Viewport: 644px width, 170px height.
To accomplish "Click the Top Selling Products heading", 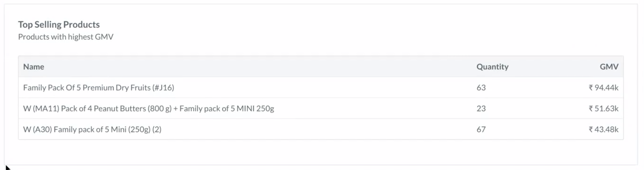I will click(x=59, y=25).
